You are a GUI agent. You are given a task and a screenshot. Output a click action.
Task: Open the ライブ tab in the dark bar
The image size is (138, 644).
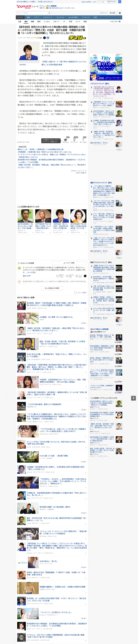click(x=37, y=17)
